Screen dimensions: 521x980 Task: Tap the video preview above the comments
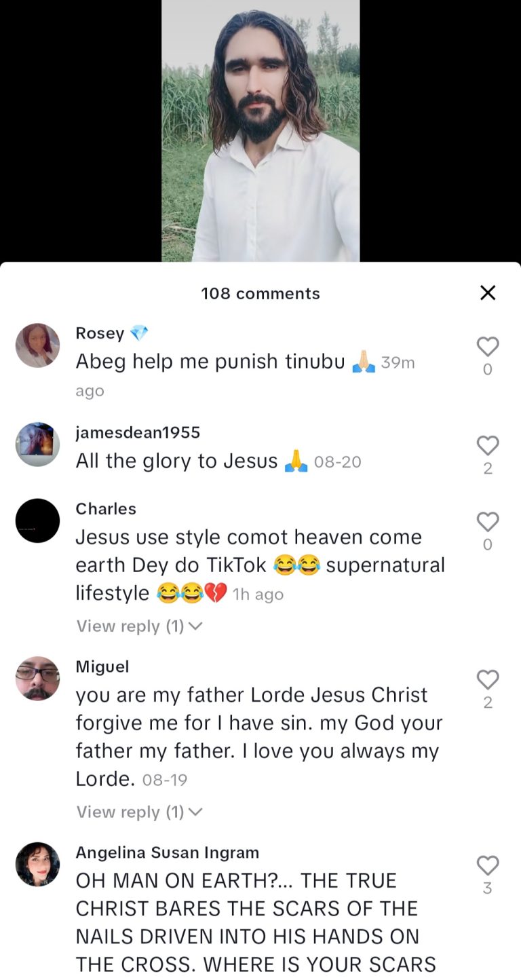pos(260,130)
